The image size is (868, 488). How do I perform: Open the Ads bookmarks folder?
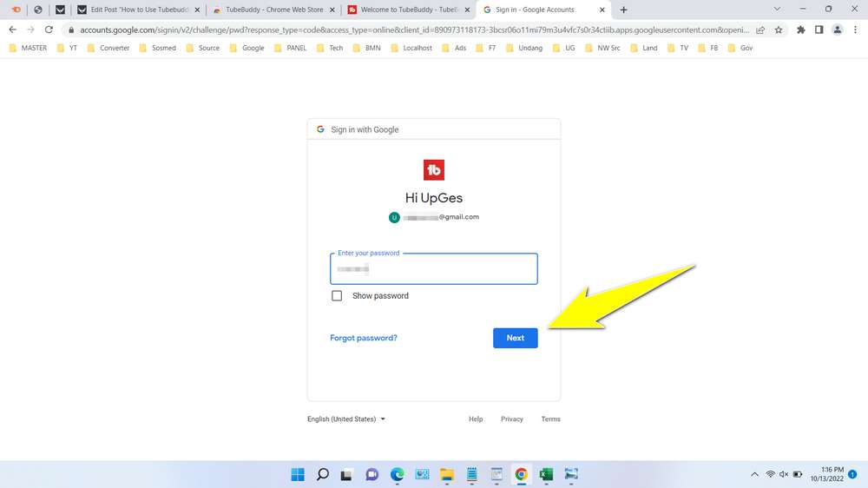pyautogui.click(x=454, y=48)
